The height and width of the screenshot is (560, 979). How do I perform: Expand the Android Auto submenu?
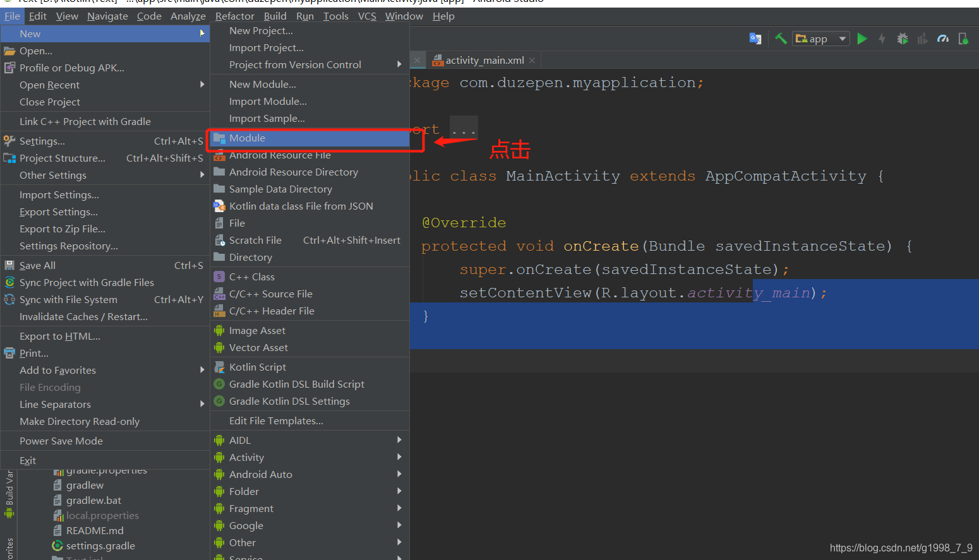(x=309, y=475)
